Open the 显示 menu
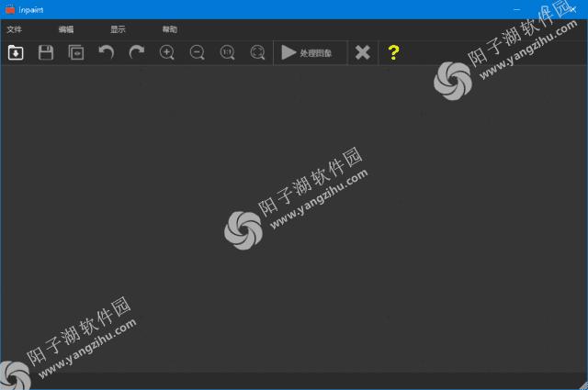This screenshot has width=588, height=390. (x=118, y=29)
